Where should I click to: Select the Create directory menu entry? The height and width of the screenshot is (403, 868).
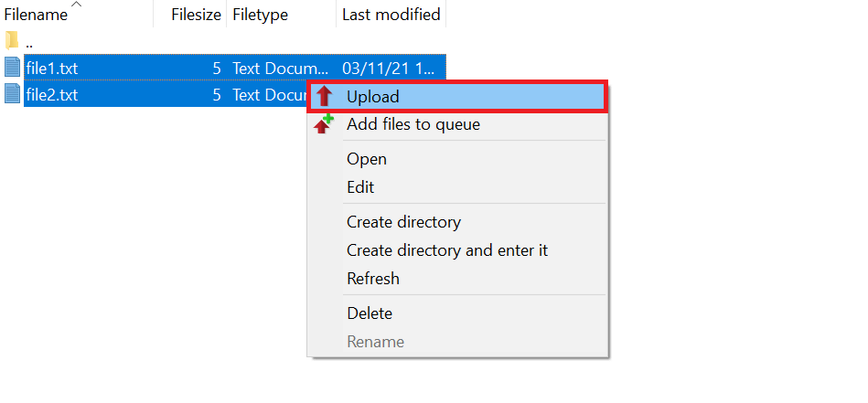pos(403,222)
